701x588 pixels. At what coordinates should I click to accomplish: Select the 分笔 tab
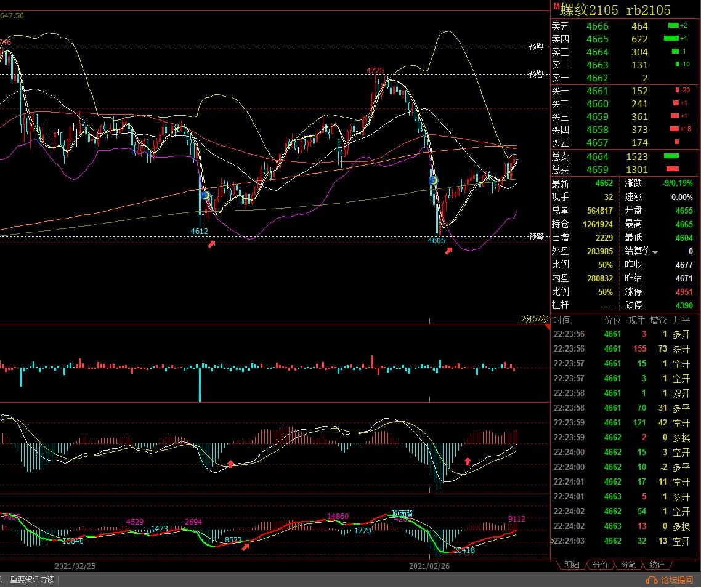click(628, 565)
